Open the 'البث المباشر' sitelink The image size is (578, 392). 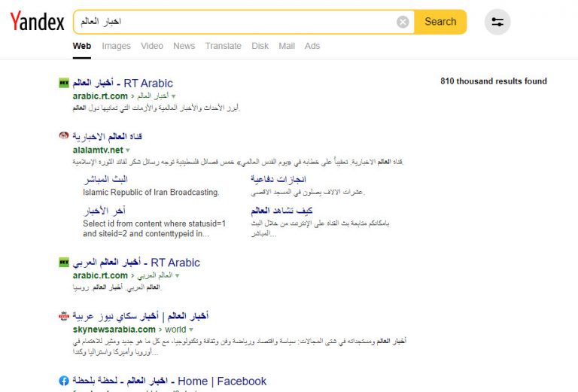click(105, 179)
